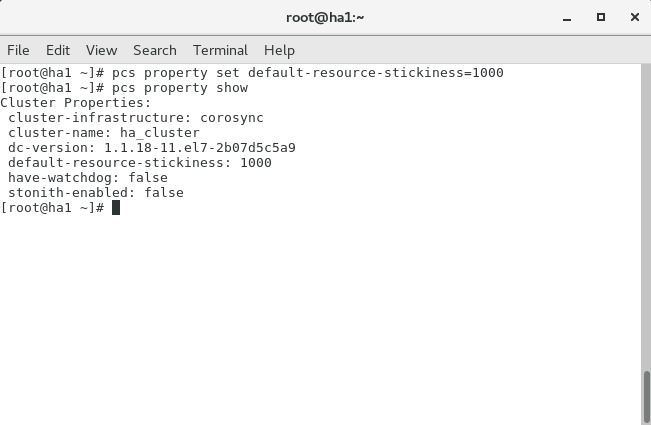The image size is (651, 425).
Task: Click the root@ha1:~ window title
Action: pyautogui.click(x=325, y=17)
